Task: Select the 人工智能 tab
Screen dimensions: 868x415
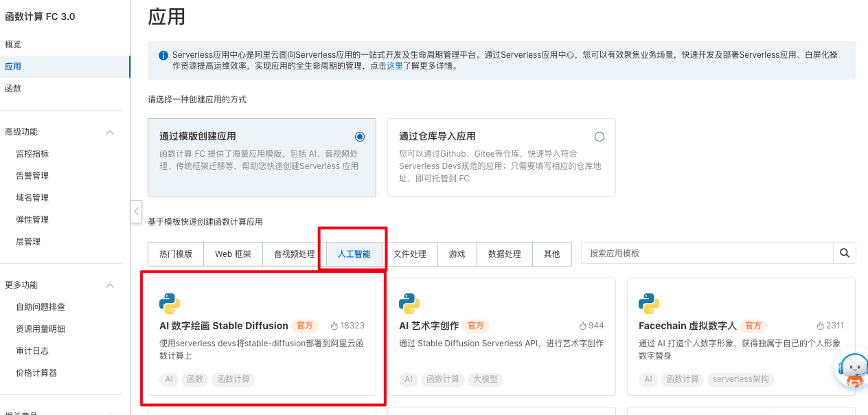Action: [x=354, y=254]
